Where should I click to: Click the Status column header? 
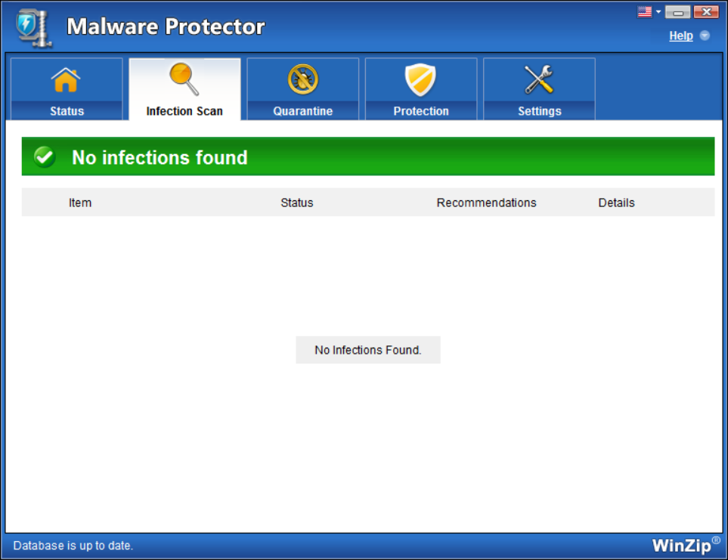click(296, 203)
